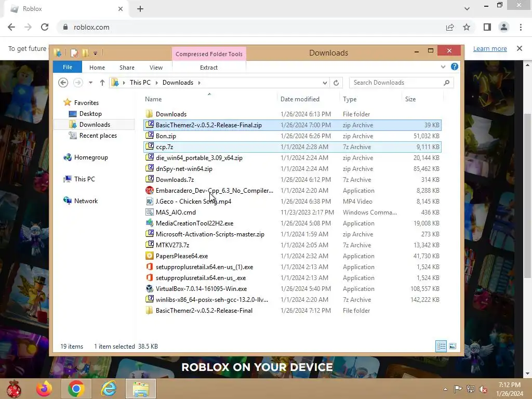Go forward in Explorer navigation

point(78,83)
